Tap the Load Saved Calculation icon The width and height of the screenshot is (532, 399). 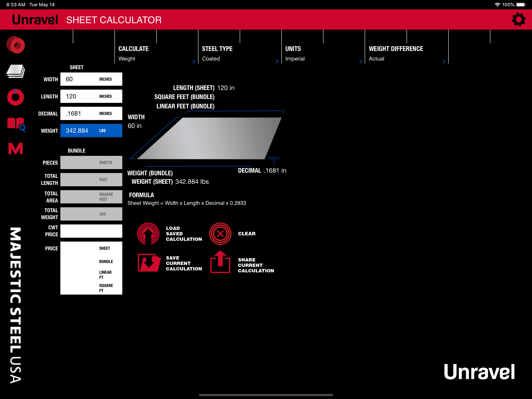[x=148, y=234]
